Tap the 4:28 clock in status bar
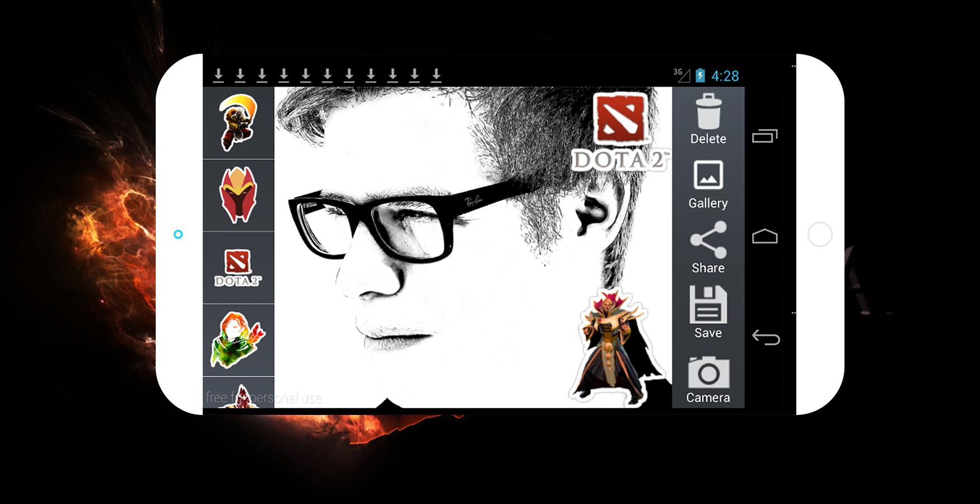The width and height of the screenshot is (980, 504). tap(725, 76)
